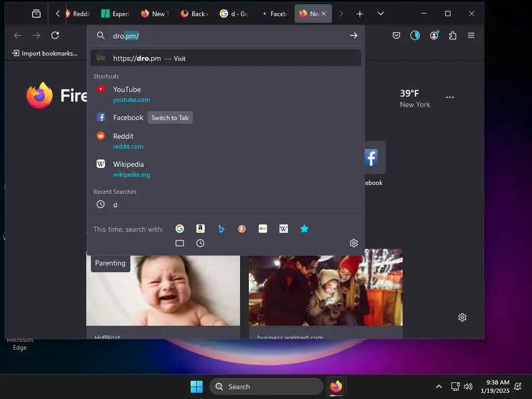Click the blue circular extension toolbar icon

[x=415, y=35]
